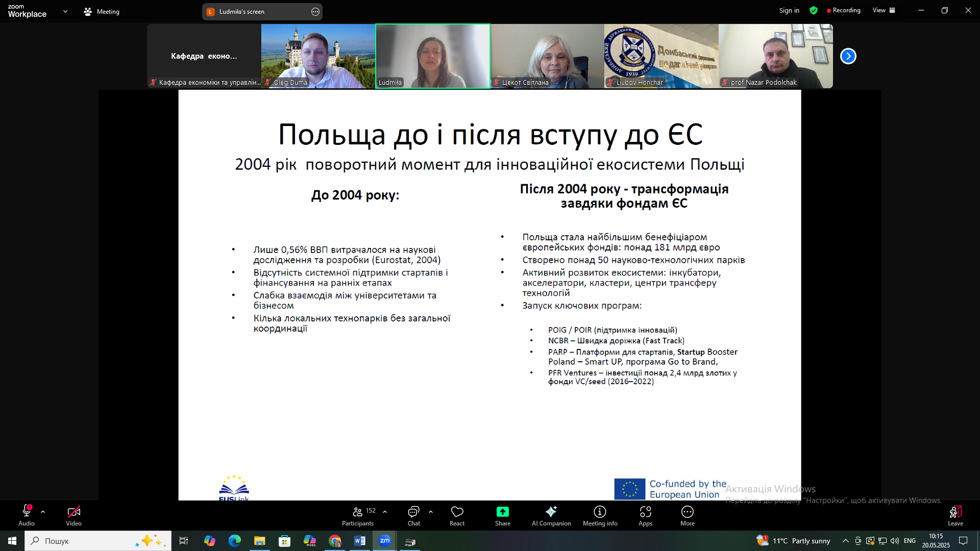Toggle the microphone Audio button
This screenshot has width=980, height=551.
click(27, 515)
